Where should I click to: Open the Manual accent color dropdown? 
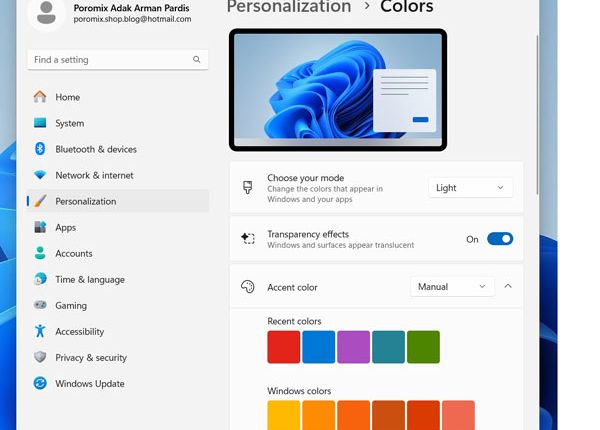452,287
